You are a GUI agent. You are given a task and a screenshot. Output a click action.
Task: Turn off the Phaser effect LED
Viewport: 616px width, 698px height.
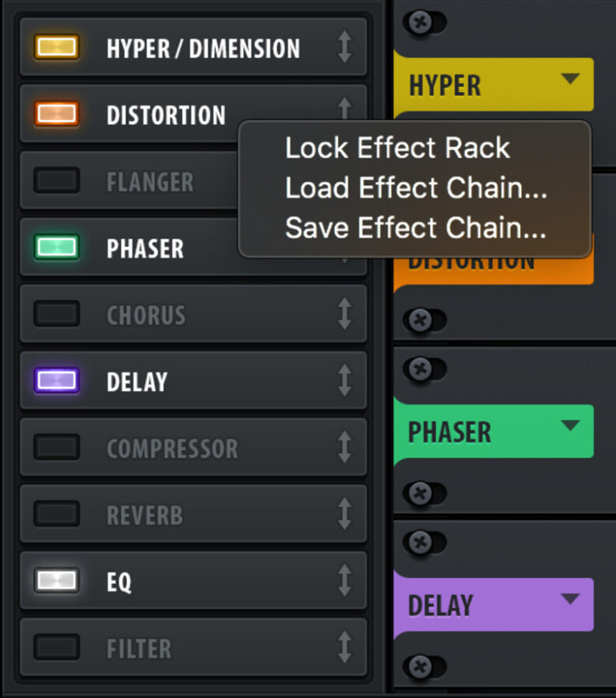pyautogui.click(x=56, y=248)
